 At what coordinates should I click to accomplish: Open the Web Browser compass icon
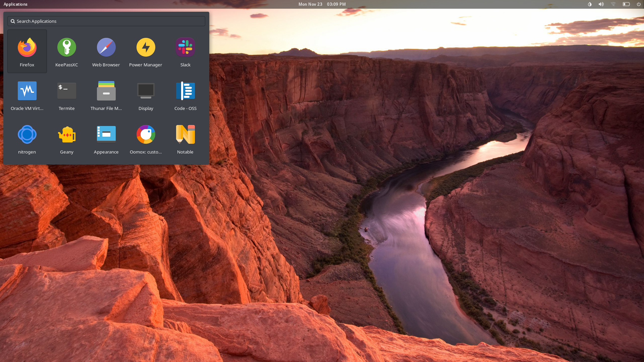[106, 51]
